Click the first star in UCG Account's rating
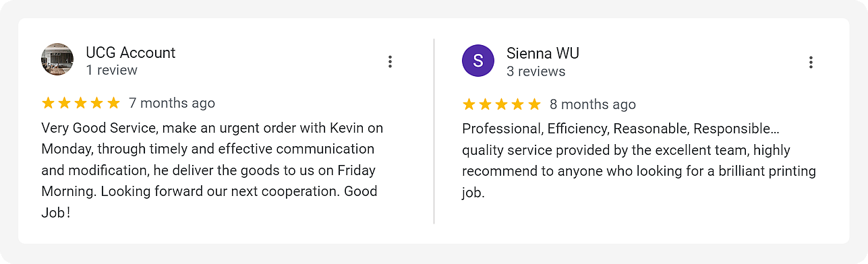Screen dimensions: 868x264 pos(48,103)
